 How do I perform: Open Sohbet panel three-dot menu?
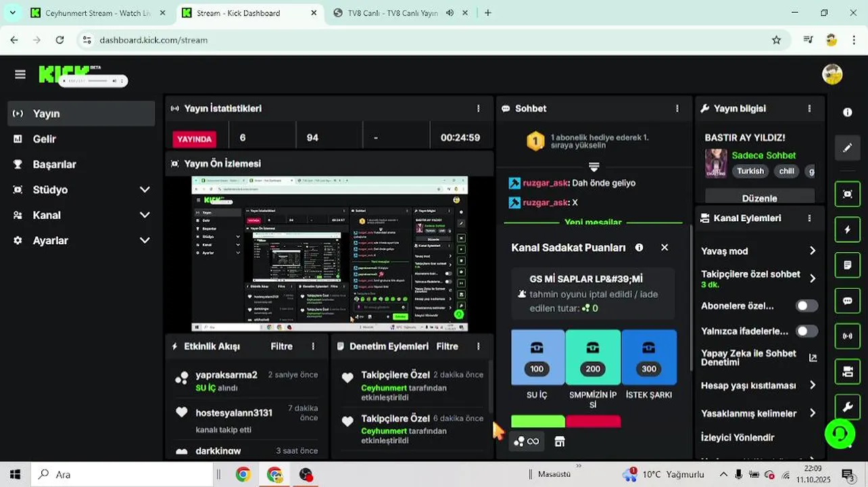[x=677, y=108]
